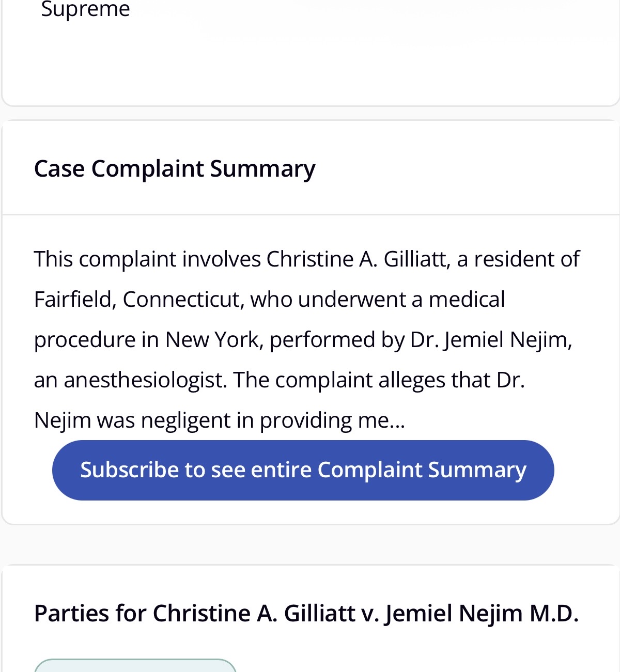Screen dimensions: 620x672
Task: Click 'New York' in the complaint summary
Action: tap(211, 340)
